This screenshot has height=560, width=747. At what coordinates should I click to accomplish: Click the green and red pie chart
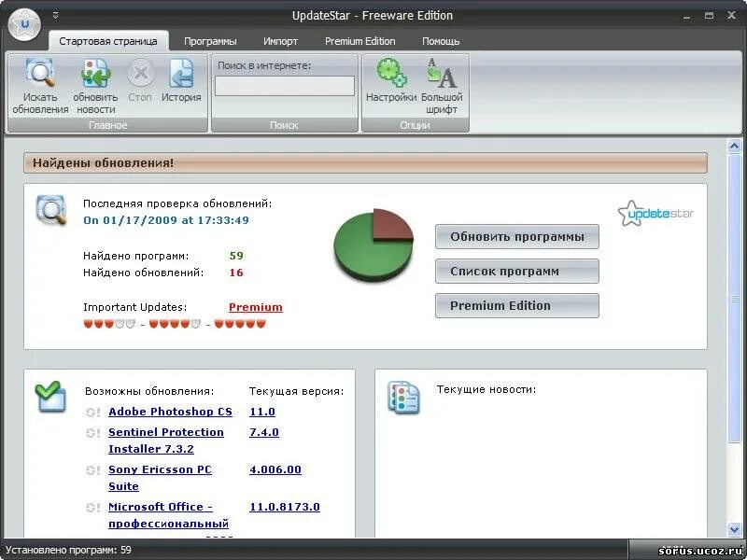(373, 245)
